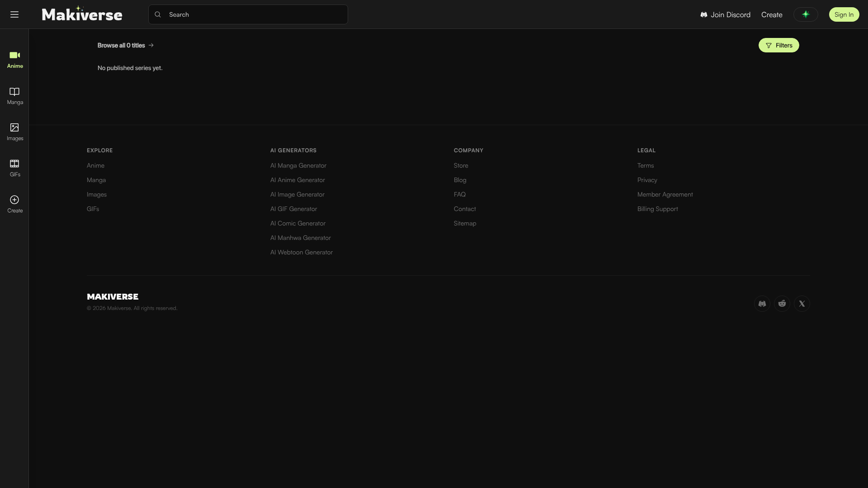
Task: Select Images in the sidebar
Action: click(14, 132)
